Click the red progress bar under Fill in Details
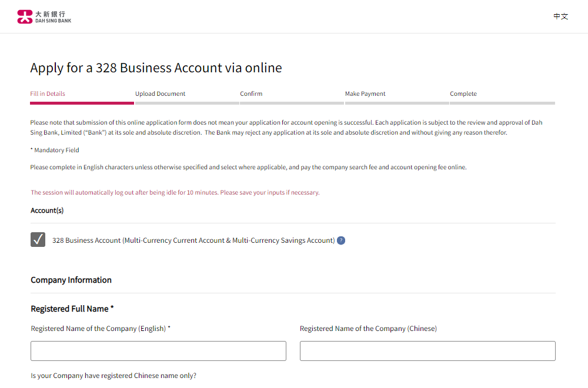 (x=82, y=103)
